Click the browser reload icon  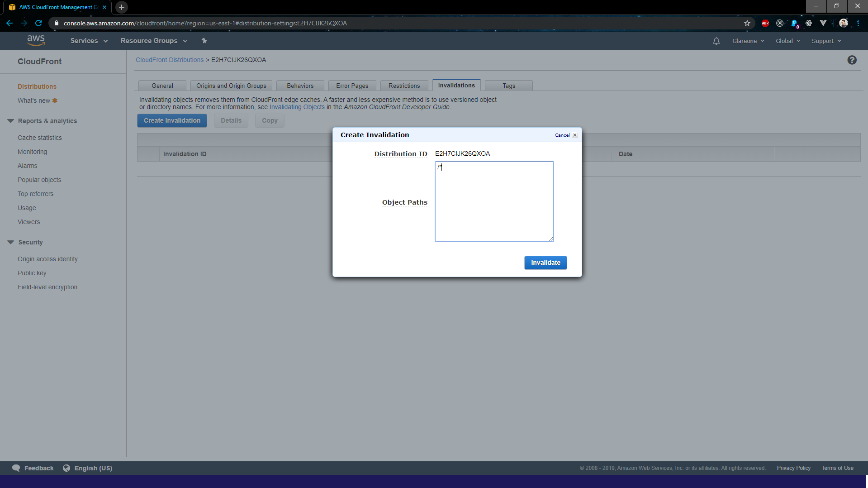(38, 23)
